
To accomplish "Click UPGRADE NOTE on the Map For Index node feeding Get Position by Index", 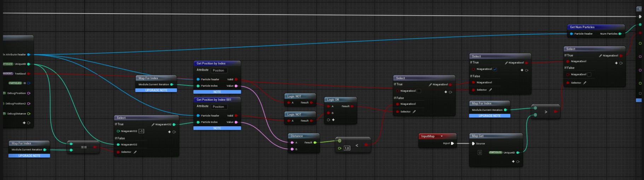I will (x=156, y=90).
